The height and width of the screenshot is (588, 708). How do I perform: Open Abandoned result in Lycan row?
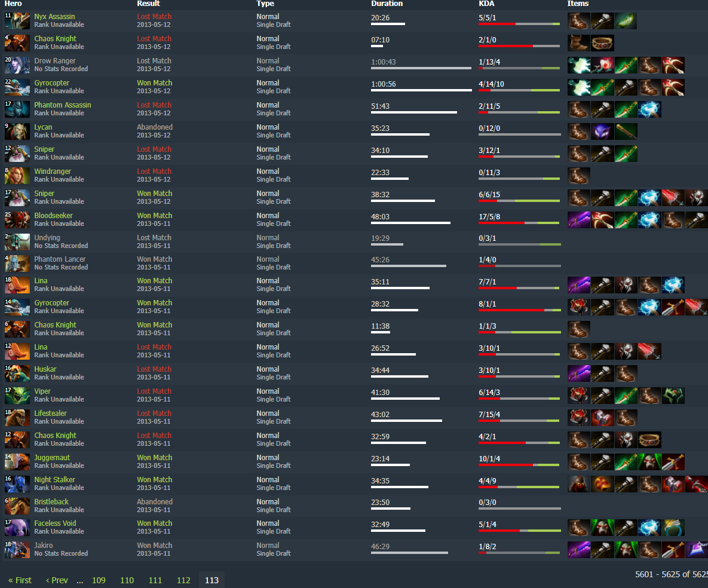click(155, 127)
